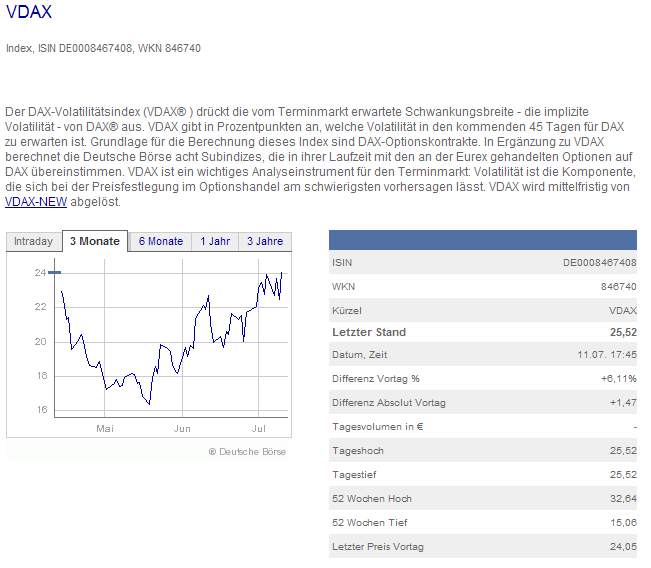
Task: Click the 24 value on chart y-axis
Action: [40, 273]
